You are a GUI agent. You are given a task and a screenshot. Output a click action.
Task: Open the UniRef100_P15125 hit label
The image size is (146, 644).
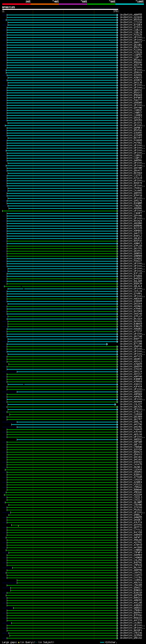tap(131, 35)
